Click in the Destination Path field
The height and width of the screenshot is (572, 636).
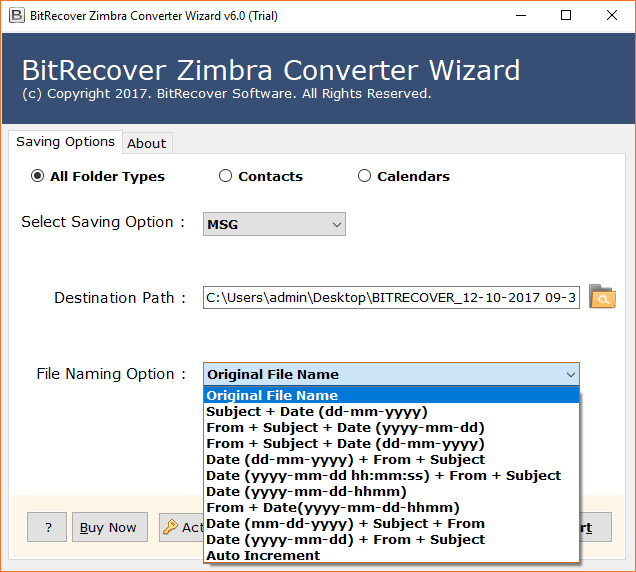[x=391, y=297]
